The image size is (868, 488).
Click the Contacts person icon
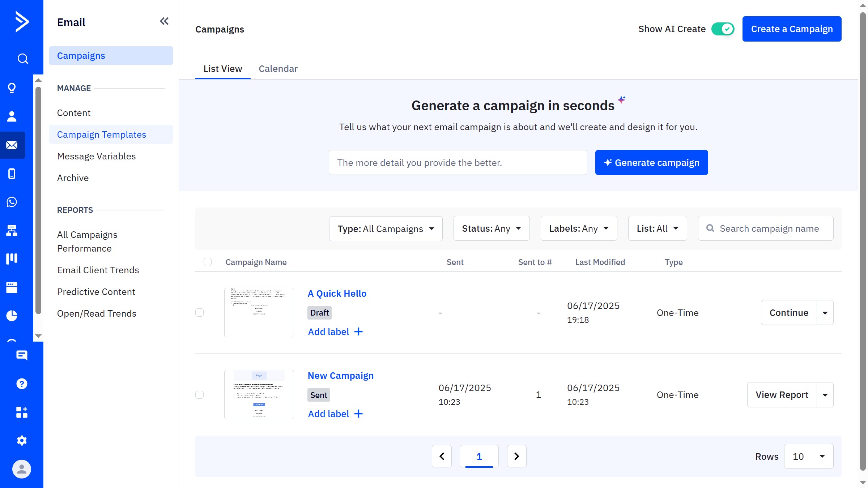point(12,116)
